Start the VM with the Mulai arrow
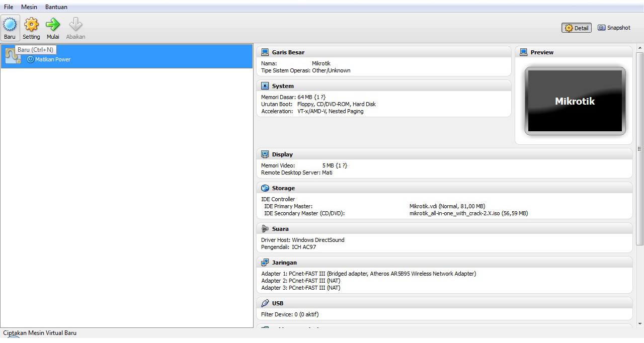The image size is (644, 343). click(x=53, y=24)
